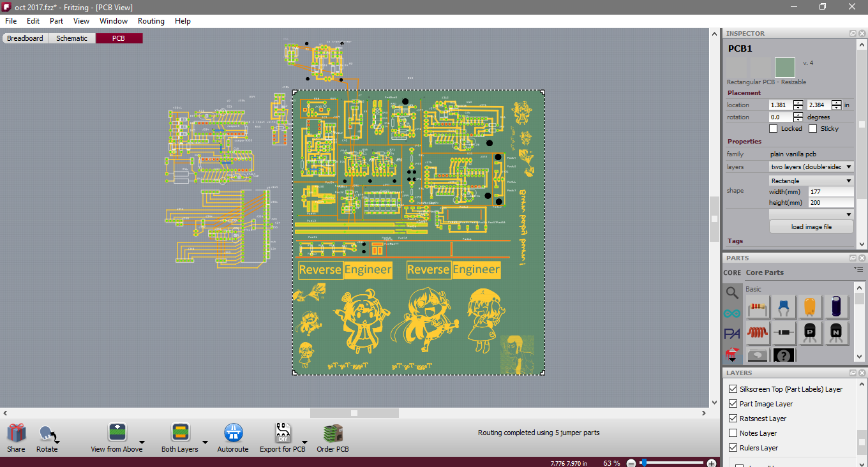
Task: Open the Help menu
Action: (183, 21)
